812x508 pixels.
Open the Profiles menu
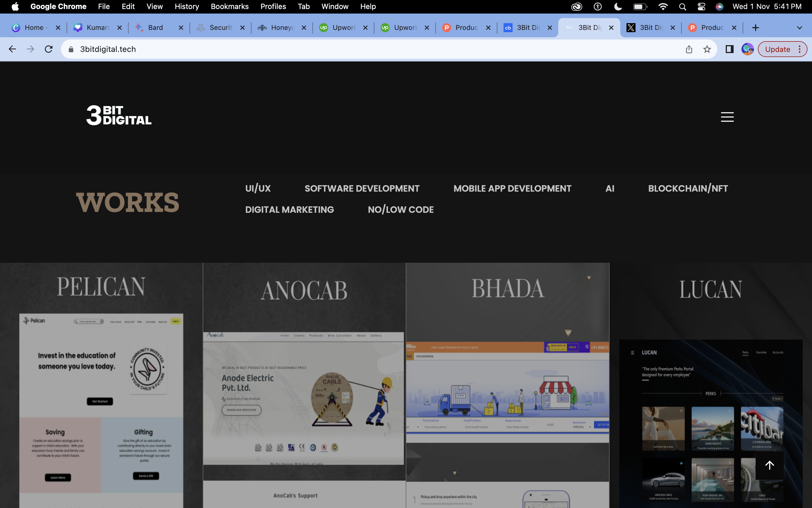(x=273, y=6)
